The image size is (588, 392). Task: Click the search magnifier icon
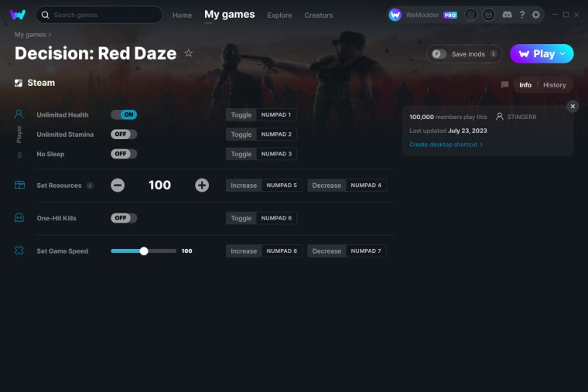click(46, 15)
